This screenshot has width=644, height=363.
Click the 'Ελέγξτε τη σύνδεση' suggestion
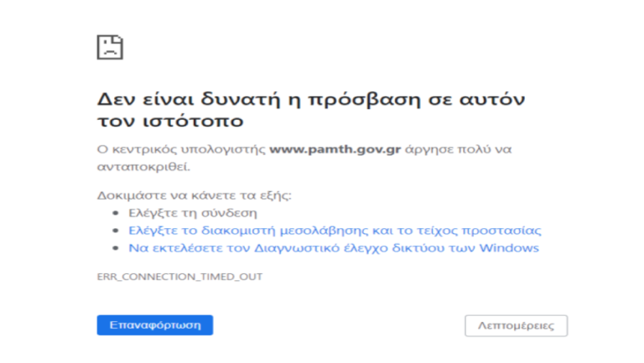(x=193, y=213)
